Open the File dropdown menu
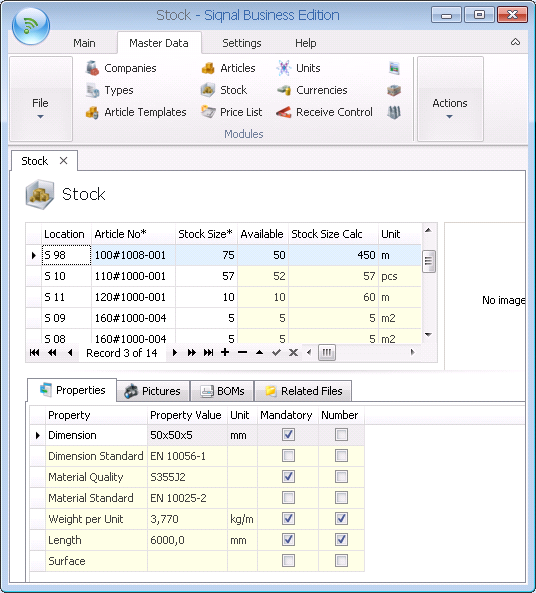The height and width of the screenshot is (593, 536). [x=40, y=99]
